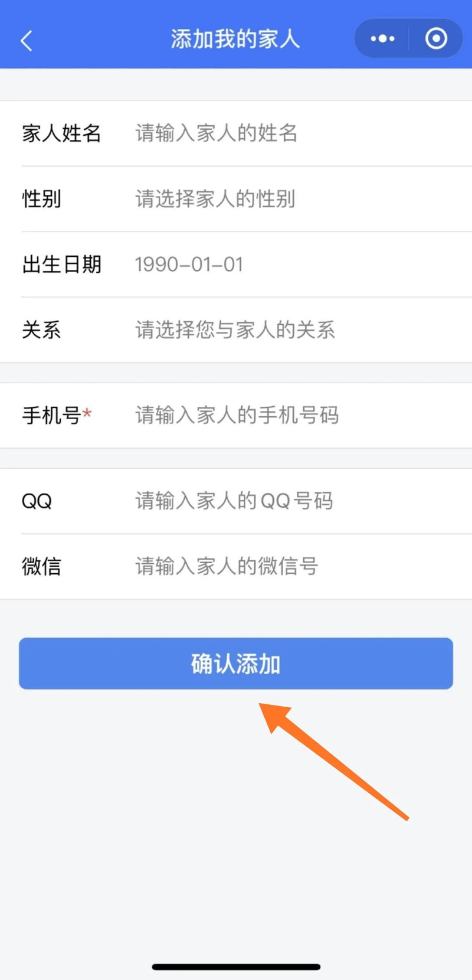Tap the back arrow in header

27,40
